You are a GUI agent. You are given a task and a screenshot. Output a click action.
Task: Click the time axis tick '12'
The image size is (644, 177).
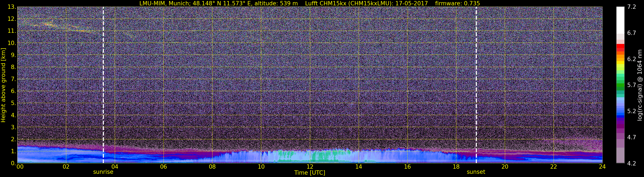click(x=310, y=167)
